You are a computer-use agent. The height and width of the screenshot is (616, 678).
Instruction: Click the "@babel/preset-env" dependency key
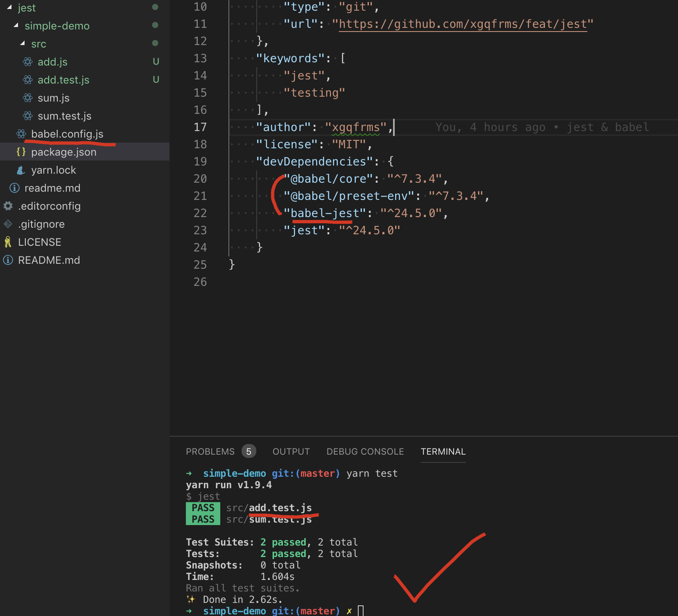(349, 196)
